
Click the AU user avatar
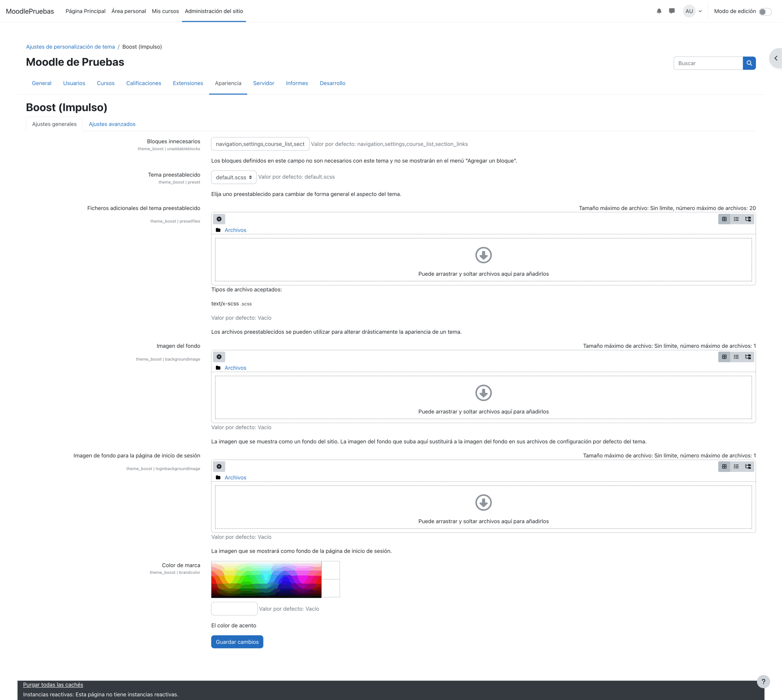coord(689,11)
